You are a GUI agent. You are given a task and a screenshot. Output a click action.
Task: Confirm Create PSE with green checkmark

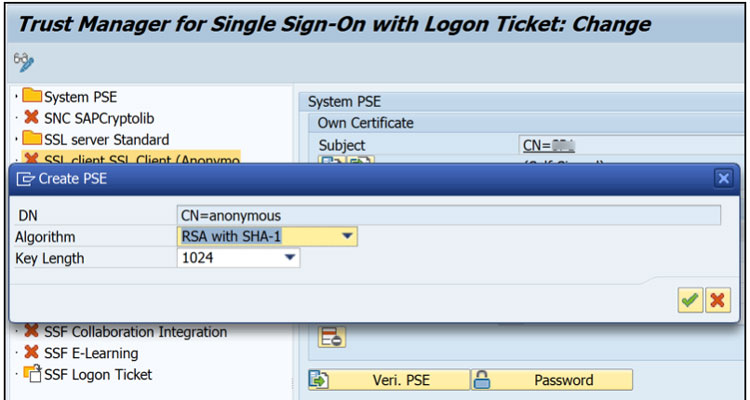pos(689,299)
